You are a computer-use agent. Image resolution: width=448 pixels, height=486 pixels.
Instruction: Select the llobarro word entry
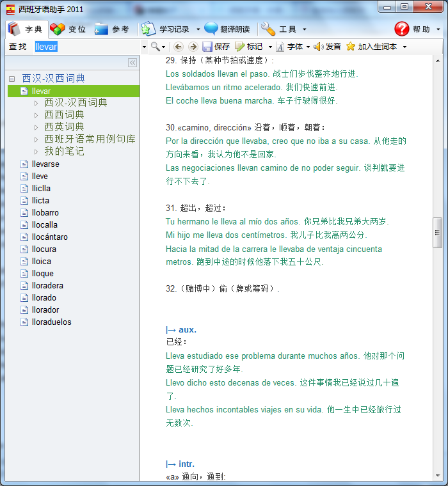click(x=45, y=212)
